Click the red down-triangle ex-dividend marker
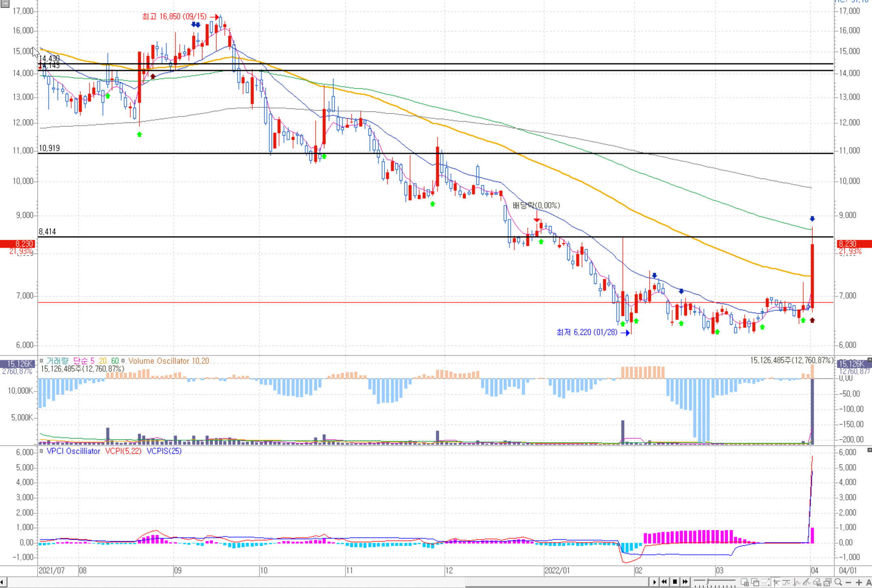 coord(537,220)
